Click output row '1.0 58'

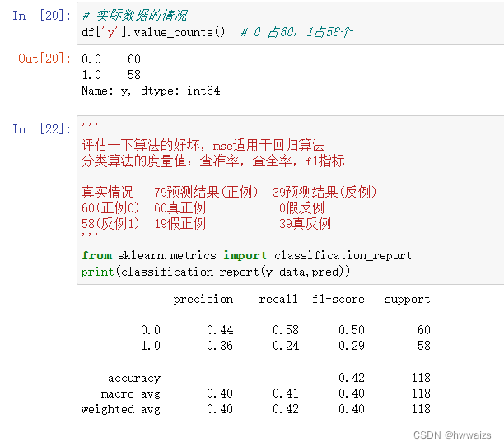(x=111, y=75)
